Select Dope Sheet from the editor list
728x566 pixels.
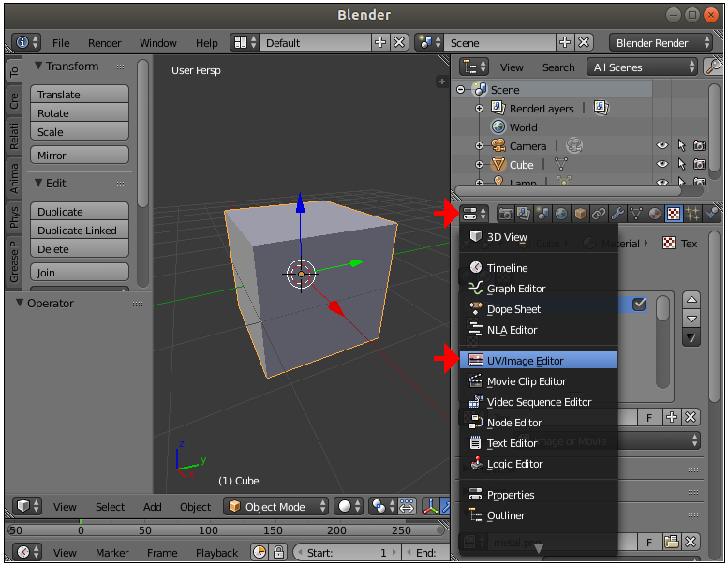pos(539,309)
